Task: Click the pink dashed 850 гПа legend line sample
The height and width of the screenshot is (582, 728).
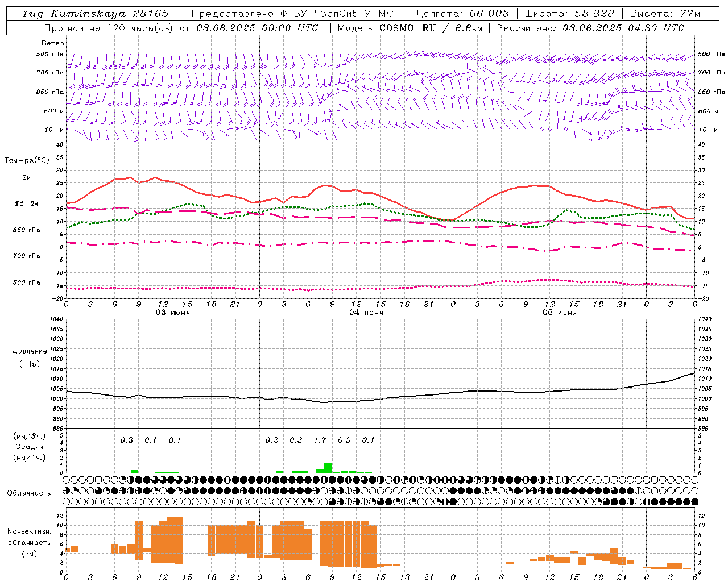Action: pos(26,236)
